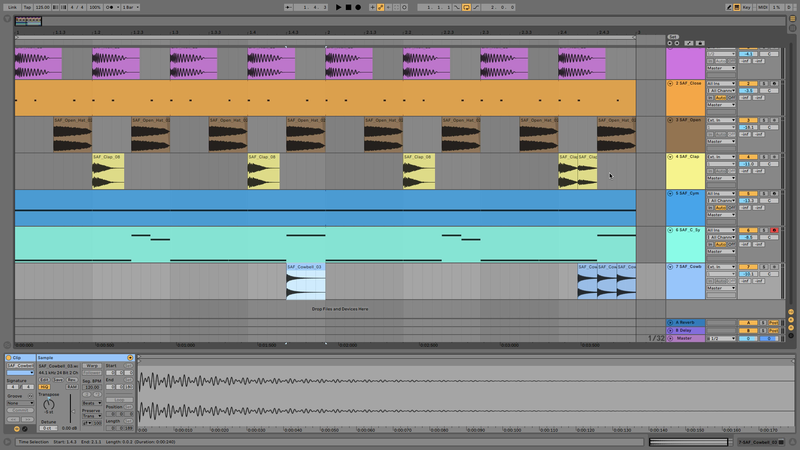Set track 2 monitor to Auto
The height and width of the screenshot is (450, 800).
point(720,97)
